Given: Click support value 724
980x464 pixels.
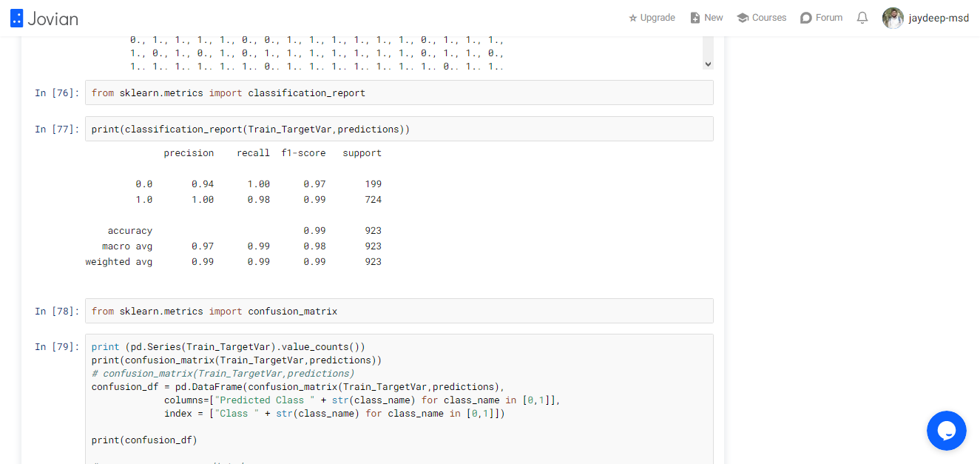Looking at the screenshot, I should [374, 200].
